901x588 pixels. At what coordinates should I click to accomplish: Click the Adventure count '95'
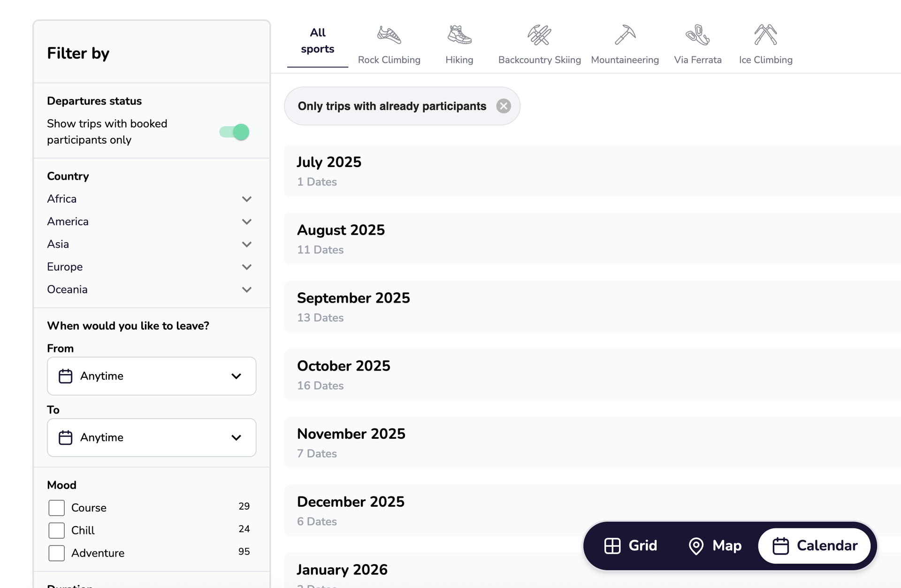pyautogui.click(x=244, y=551)
